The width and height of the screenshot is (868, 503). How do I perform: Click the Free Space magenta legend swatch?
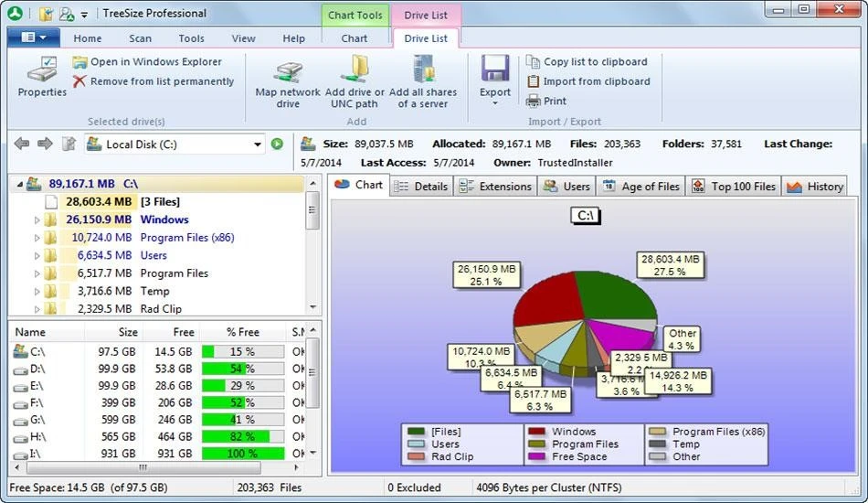[x=536, y=456]
